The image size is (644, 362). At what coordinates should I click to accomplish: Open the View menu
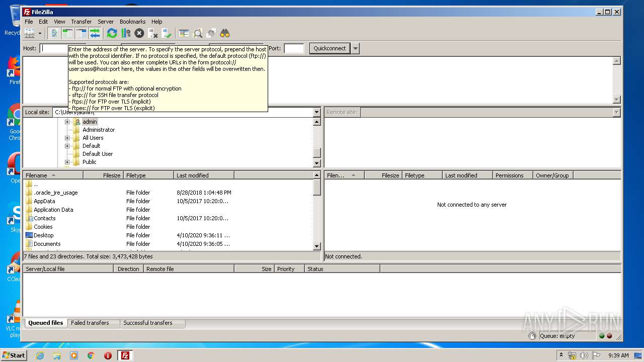tap(59, 22)
